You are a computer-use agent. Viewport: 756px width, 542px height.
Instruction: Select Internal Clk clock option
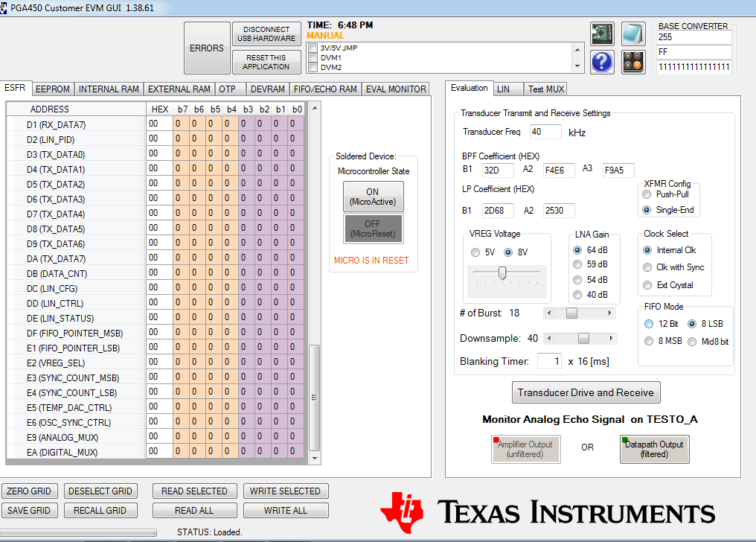647,250
